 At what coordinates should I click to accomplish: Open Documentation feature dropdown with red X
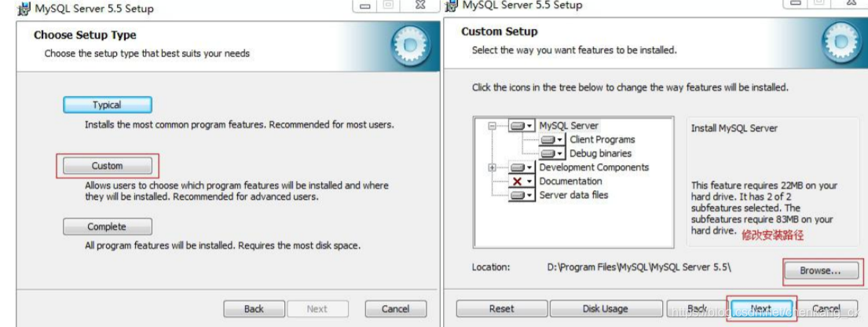(522, 182)
